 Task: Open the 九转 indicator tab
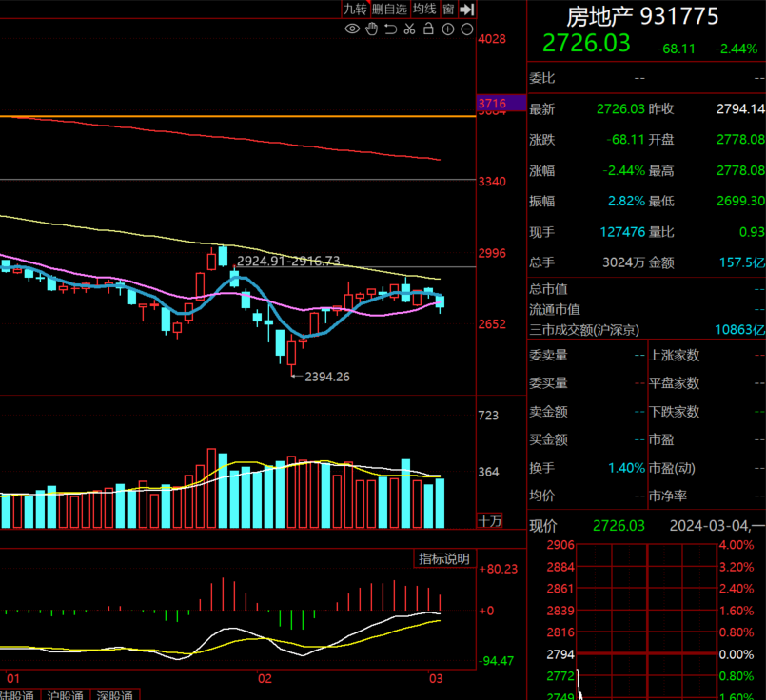point(355,9)
